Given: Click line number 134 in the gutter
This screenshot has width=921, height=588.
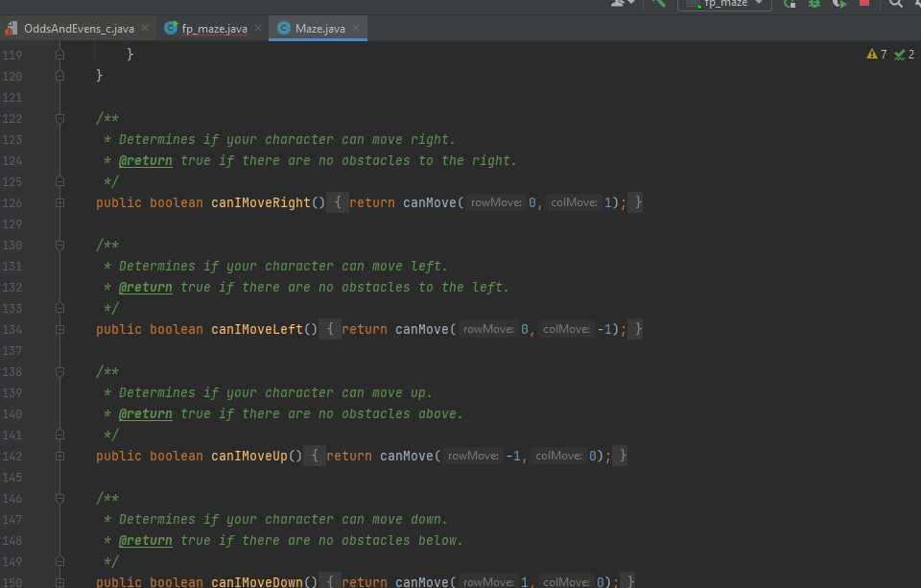Looking at the screenshot, I should click(12, 330).
